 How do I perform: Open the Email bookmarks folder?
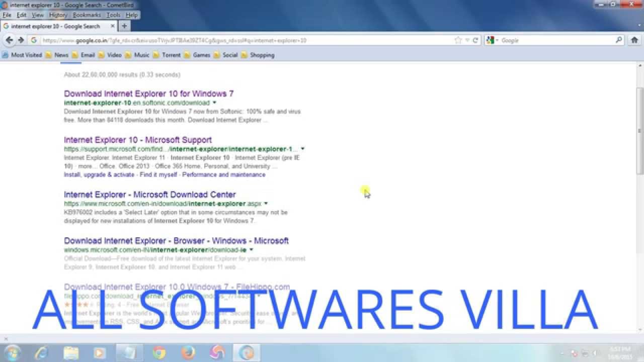[84, 55]
